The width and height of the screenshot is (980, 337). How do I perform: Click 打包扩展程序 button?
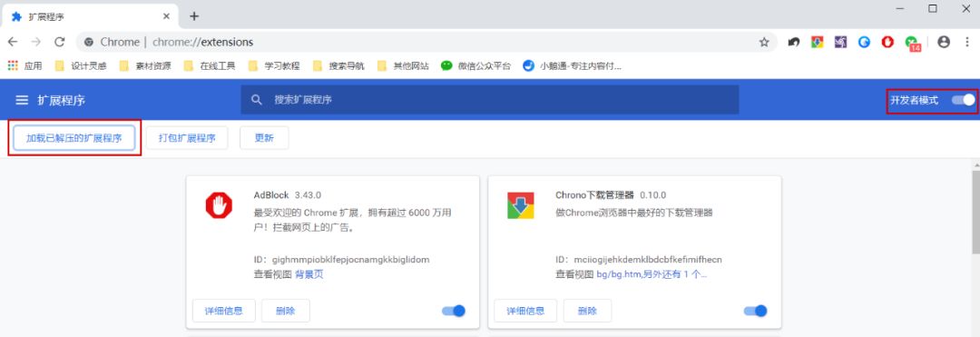click(187, 138)
